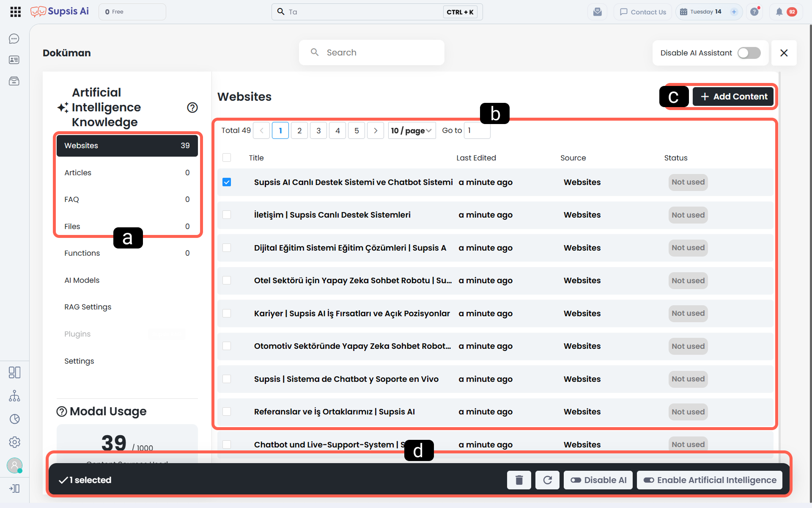Open the layout panels sidebar icon
The width and height of the screenshot is (812, 508).
click(x=14, y=373)
